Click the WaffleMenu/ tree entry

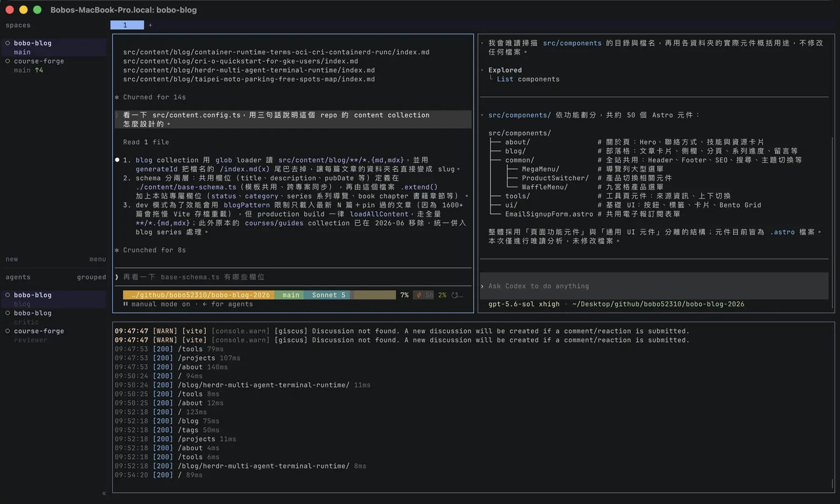[x=545, y=187]
